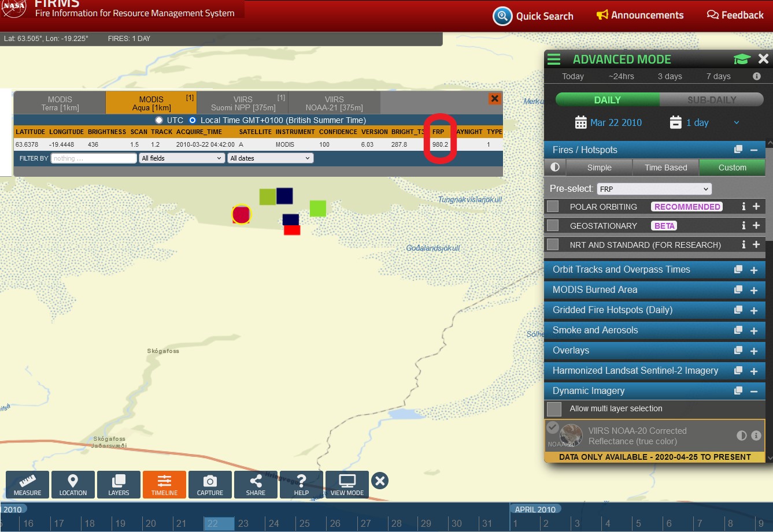Open the Share tool button
This screenshot has height=532, width=773.
click(x=256, y=485)
